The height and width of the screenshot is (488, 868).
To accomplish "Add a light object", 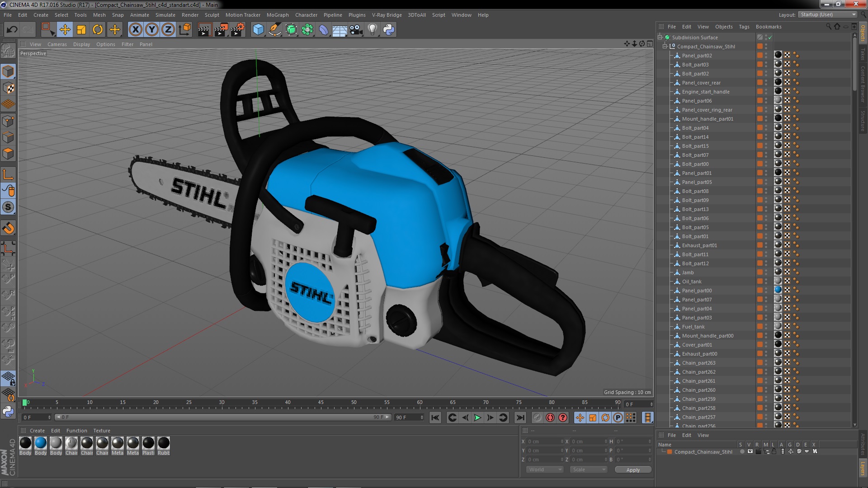I will click(x=373, y=30).
